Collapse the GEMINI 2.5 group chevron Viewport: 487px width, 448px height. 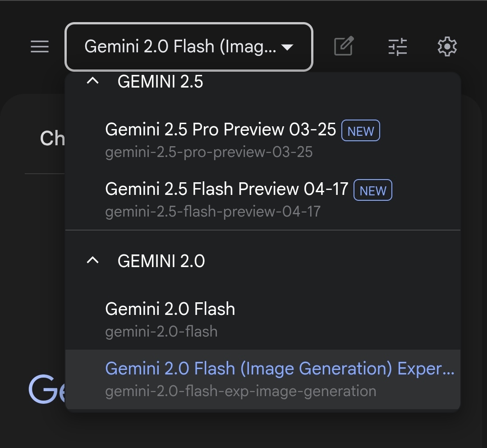tap(92, 81)
